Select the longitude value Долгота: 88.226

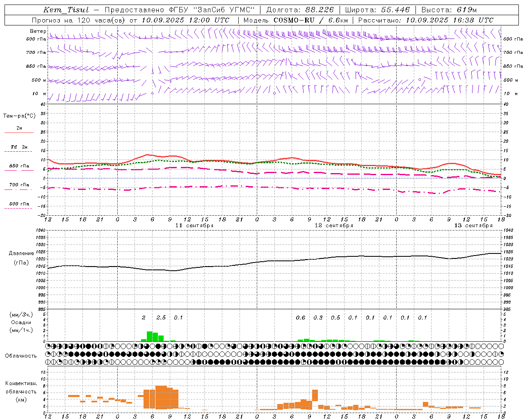[x=300, y=10]
